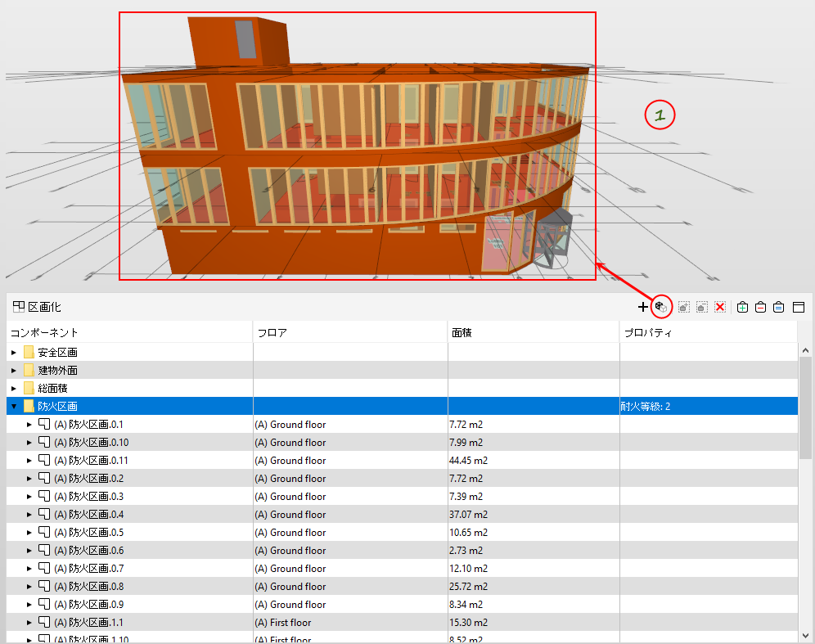Select the (A) 防火区画.0.11 row

pyautogui.click(x=402, y=461)
